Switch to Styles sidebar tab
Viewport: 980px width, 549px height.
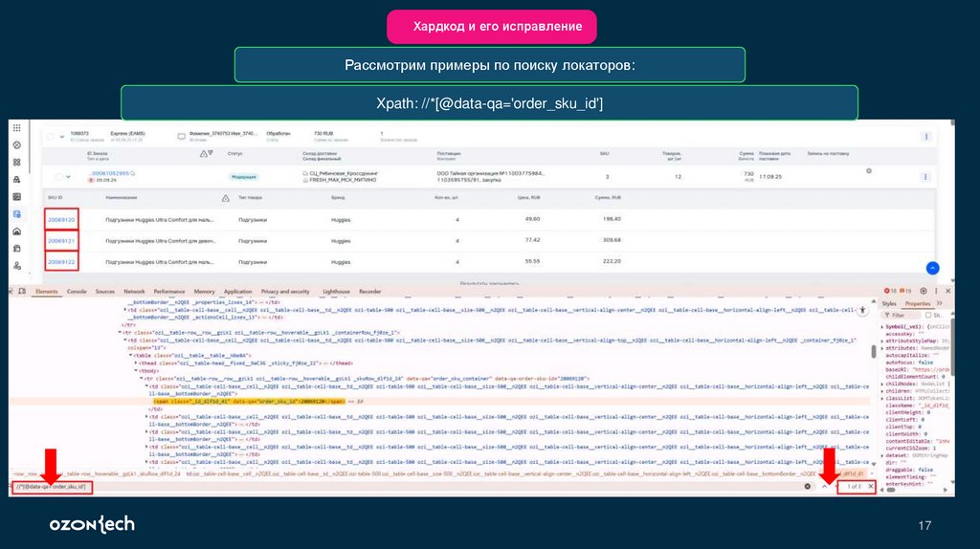click(889, 303)
